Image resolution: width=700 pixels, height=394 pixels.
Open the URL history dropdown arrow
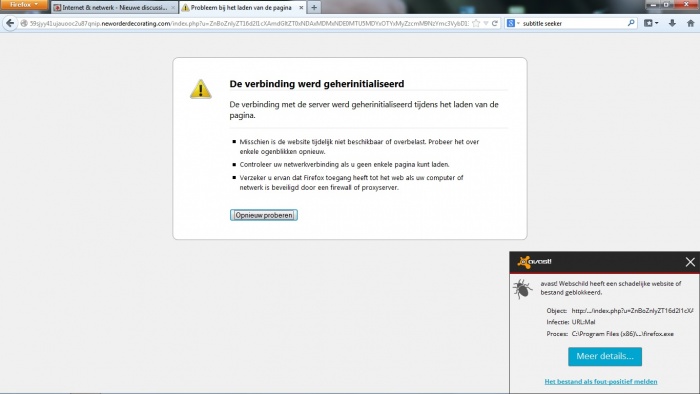(x=486, y=23)
